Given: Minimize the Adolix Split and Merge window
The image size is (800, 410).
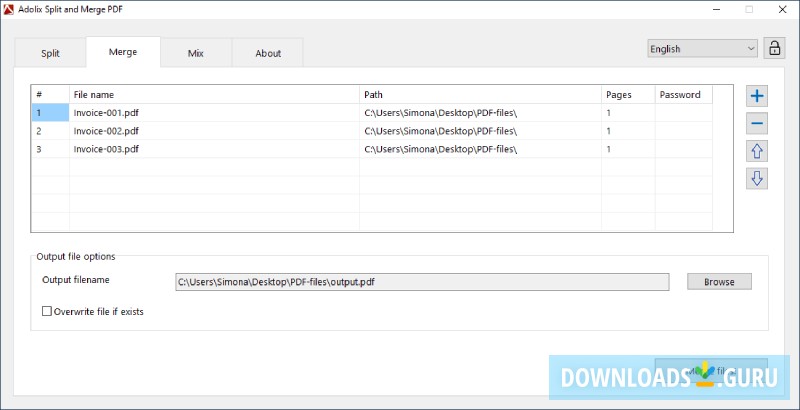Looking at the screenshot, I should pos(716,9).
